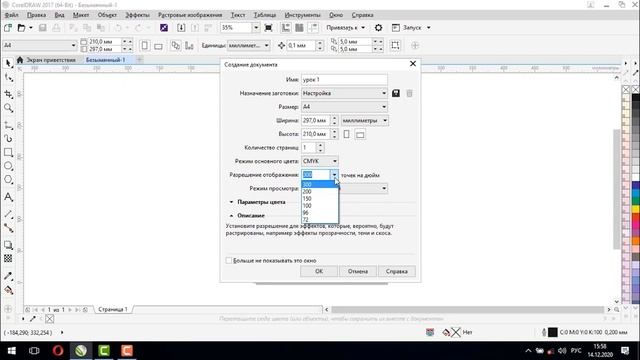Select the Text tool

click(8, 197)
